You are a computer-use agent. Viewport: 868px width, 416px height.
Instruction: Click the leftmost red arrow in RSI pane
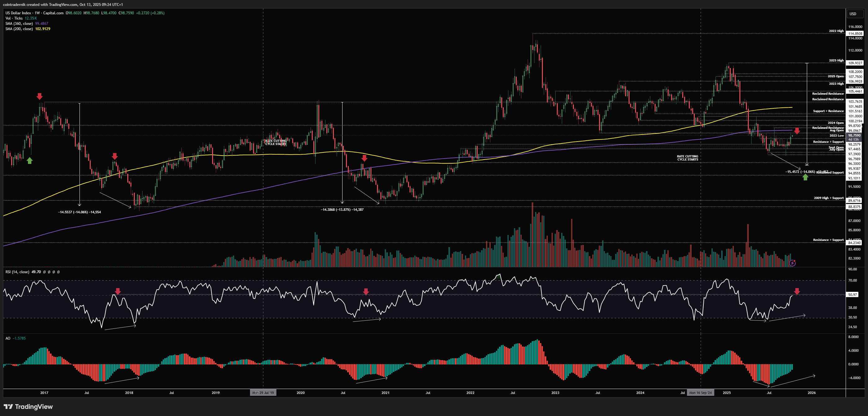pyautogui.click(x=118, y=292)
